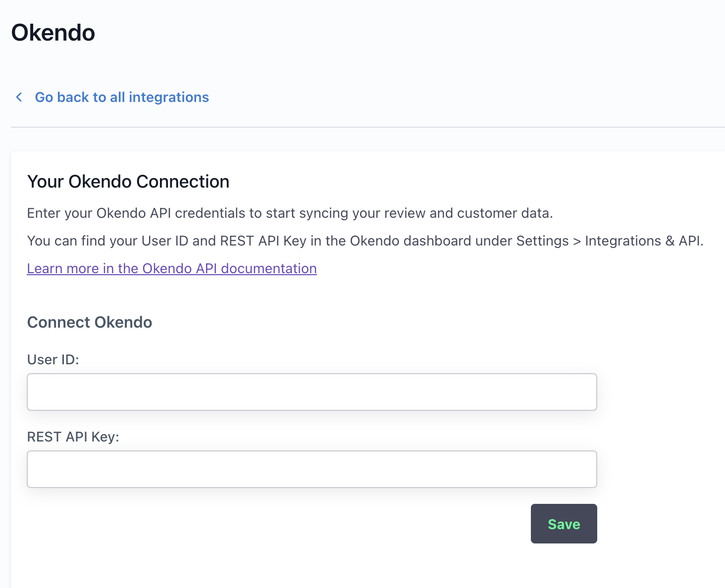The width and height of the screenshot is (725, 588).
Task: Select the Okendo page title heading
Action: click(53, 33)
